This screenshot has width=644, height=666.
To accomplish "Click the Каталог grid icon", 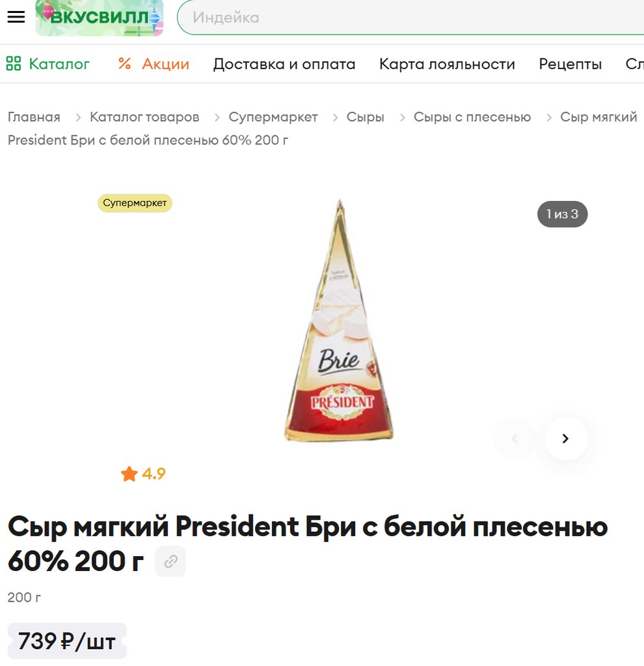I will point(14,64).
